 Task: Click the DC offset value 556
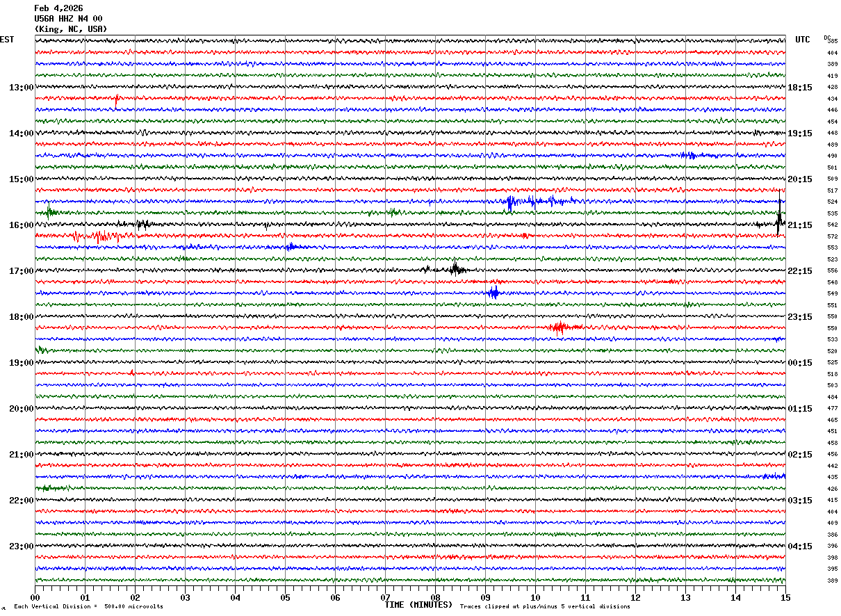pos(832,271)
